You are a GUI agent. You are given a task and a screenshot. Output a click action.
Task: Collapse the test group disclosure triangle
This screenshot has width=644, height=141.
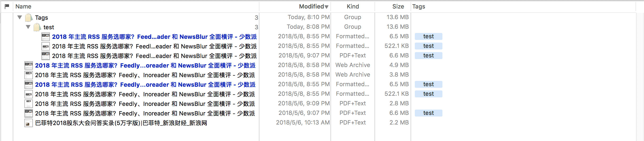point(28,27)
